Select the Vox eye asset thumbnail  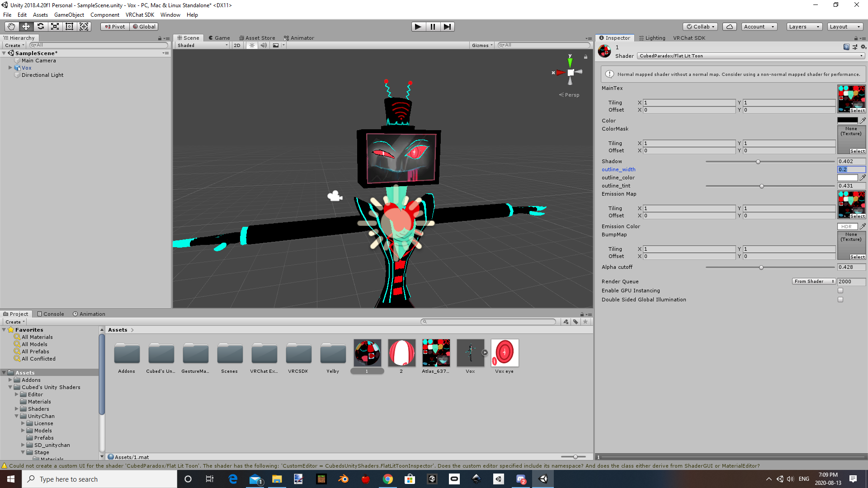[504, 353]
